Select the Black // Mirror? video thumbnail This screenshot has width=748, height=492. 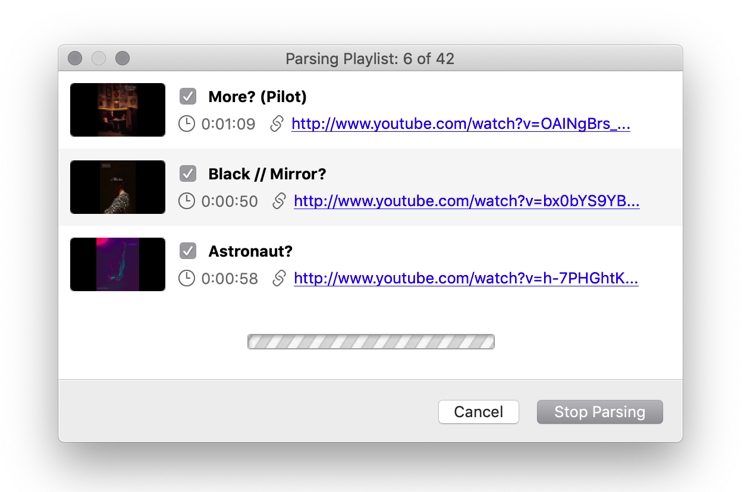coord(118,187)
